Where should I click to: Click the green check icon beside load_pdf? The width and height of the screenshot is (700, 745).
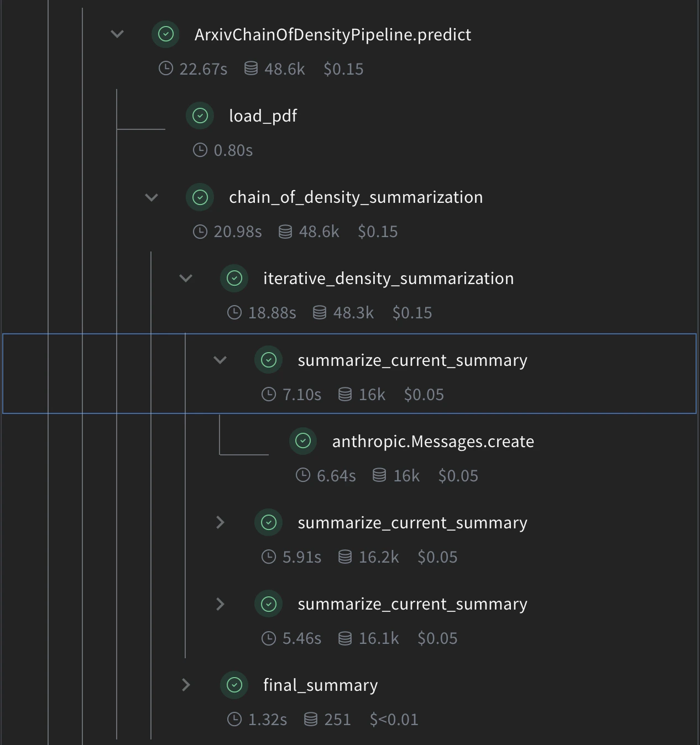coord(200,116)
